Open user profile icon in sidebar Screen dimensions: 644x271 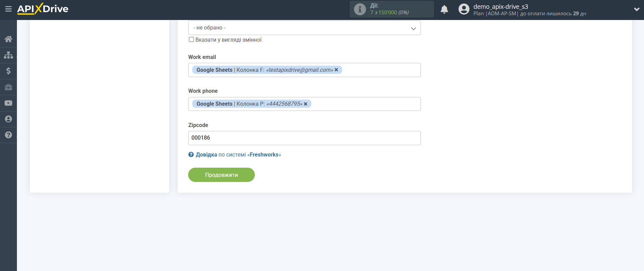tap(8, 119)
